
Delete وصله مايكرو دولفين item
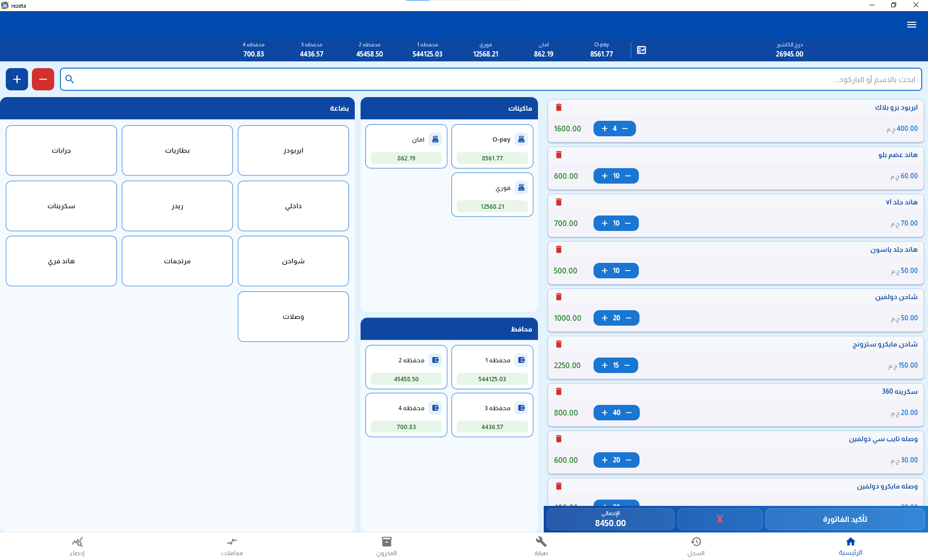(559, 486)
